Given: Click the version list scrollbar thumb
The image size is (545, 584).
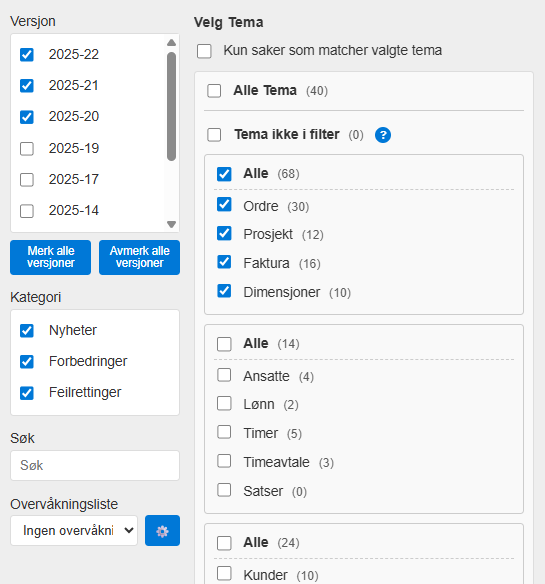Looking at the screenshot, I should [171, 107].
